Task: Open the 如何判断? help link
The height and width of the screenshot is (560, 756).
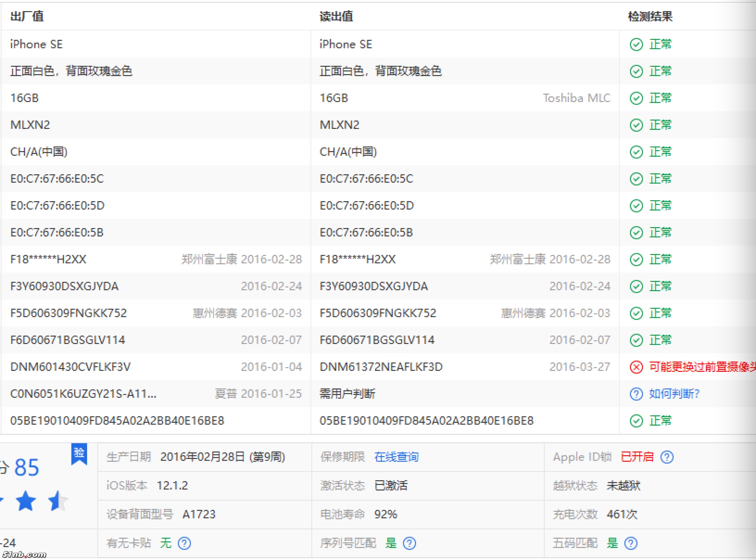Action: (x=674, y=394)
